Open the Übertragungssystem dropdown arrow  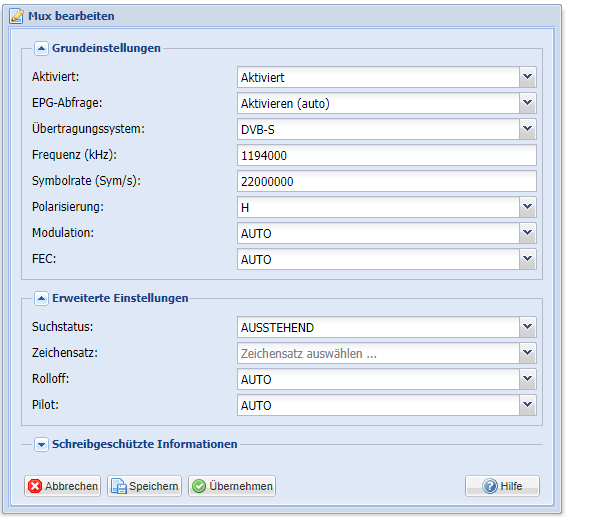click(528, 129)
